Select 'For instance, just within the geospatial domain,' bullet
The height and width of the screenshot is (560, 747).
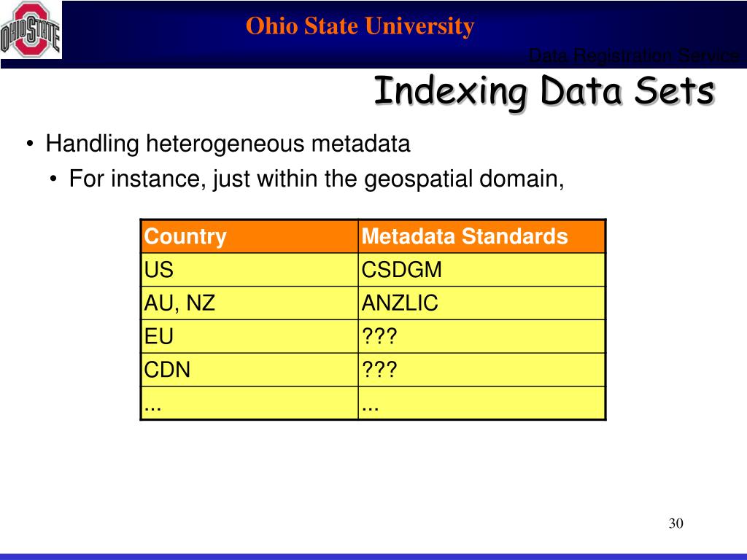pos(317,179)
